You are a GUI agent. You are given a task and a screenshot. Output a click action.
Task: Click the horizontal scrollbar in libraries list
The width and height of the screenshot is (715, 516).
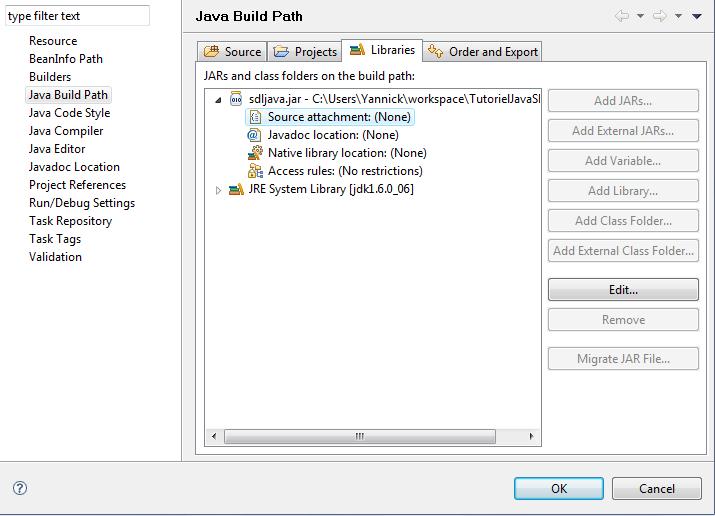click(360, 437)
